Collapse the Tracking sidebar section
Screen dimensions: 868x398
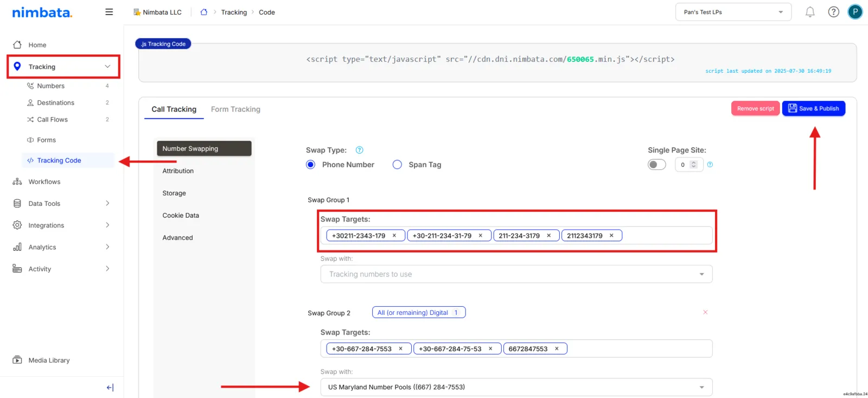click(107, 66)
